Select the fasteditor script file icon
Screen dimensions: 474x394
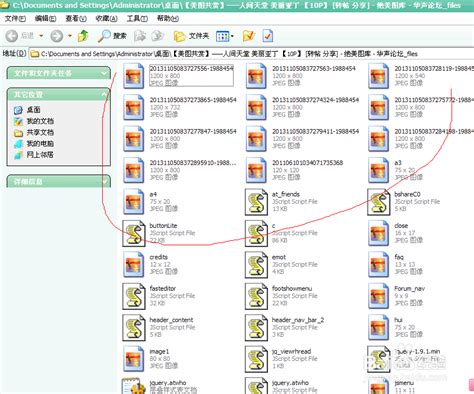click(x=134, y=296)
